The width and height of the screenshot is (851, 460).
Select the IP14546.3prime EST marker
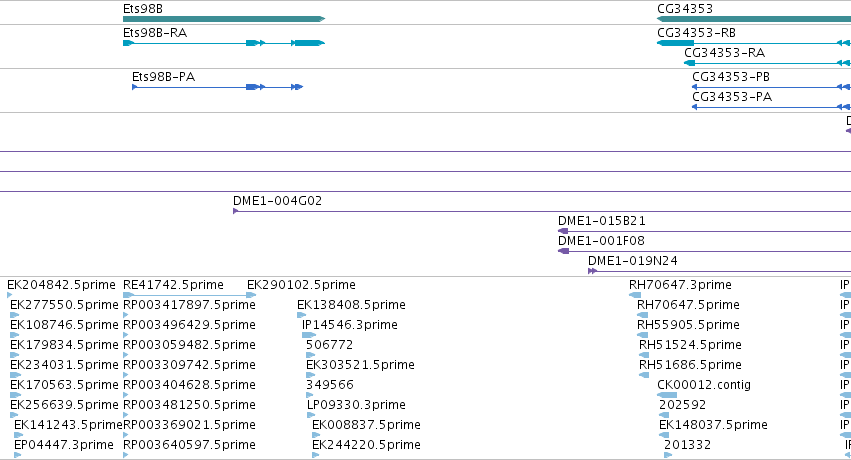coord(309,335)
